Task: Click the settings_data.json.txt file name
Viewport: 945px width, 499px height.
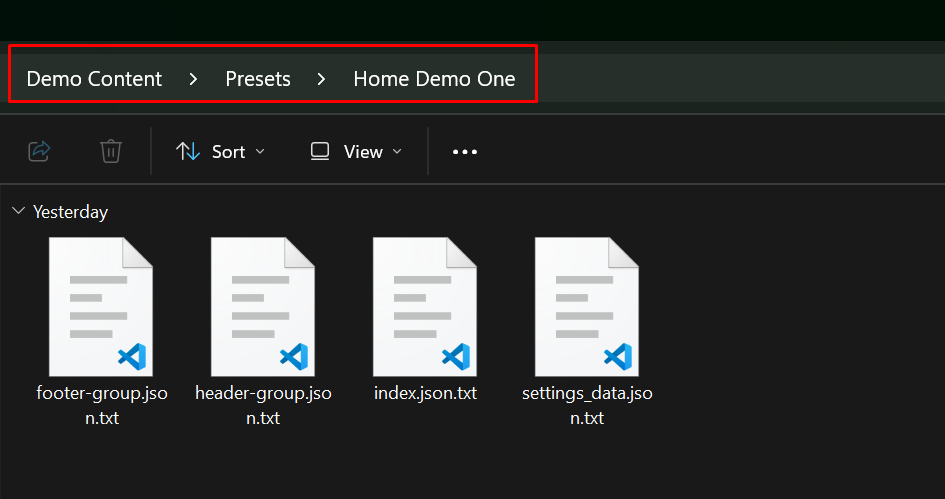Action: coord(587,406)
